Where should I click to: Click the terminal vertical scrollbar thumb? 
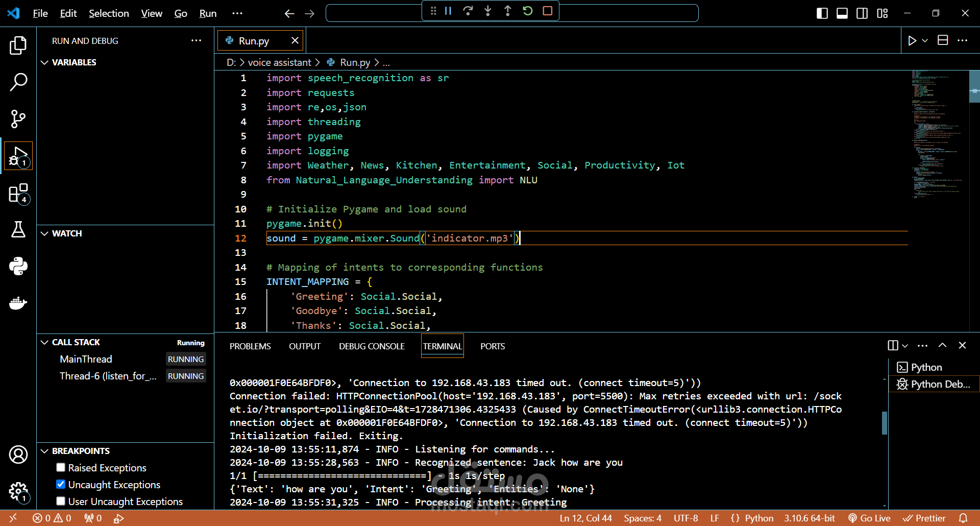click(885, 423)
